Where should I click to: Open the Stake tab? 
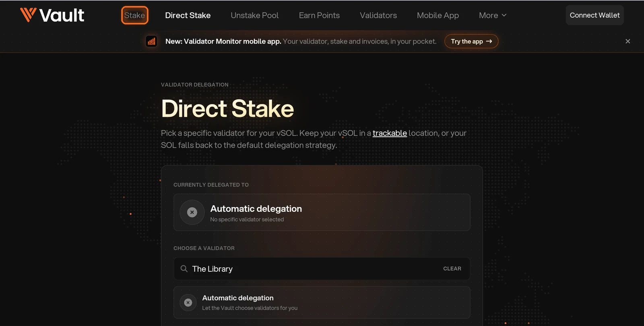click(x=134, y=15)
